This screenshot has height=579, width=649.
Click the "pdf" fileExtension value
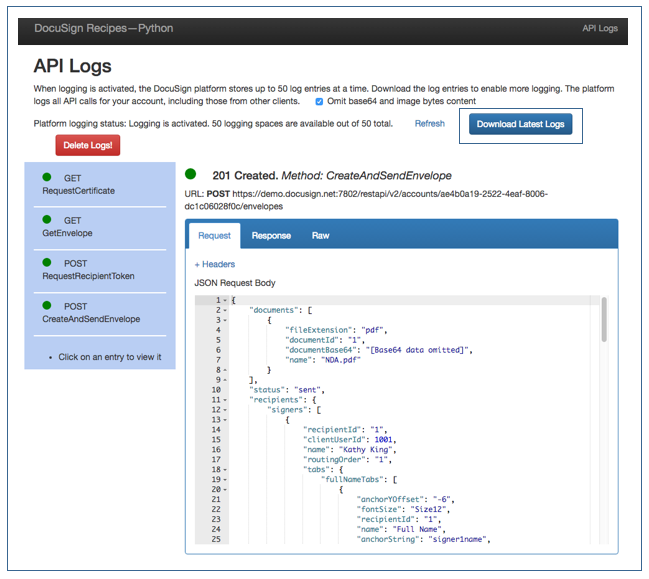click(x=372, y=330)
